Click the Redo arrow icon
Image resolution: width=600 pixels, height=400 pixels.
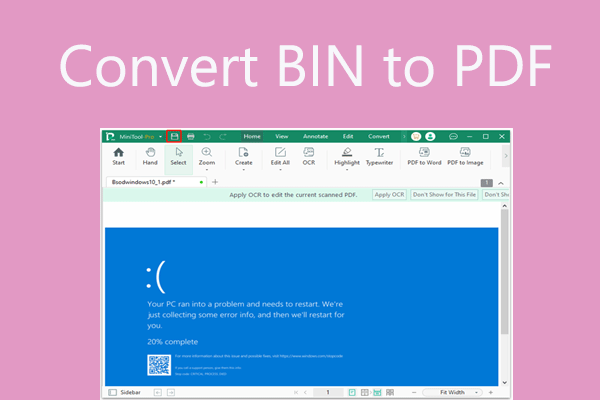pyautogui.click(x=223, y=136)
